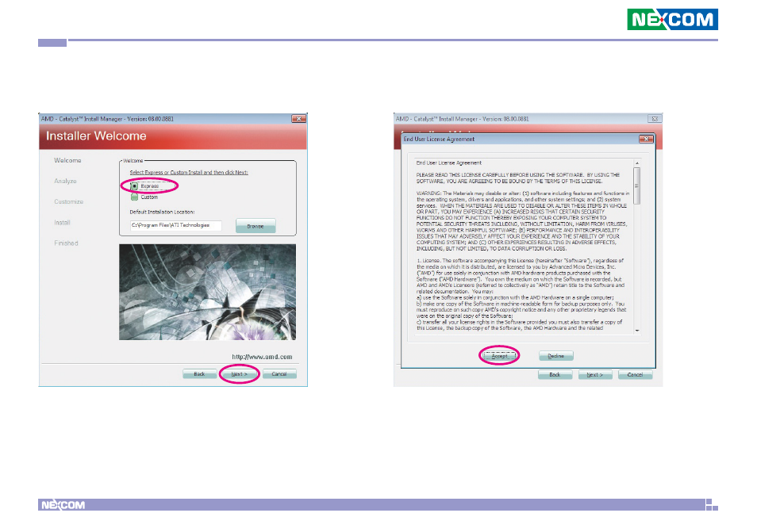The image size is (757, 532).
Task: Close the Installer Welcome window
Action: (299, 119)
